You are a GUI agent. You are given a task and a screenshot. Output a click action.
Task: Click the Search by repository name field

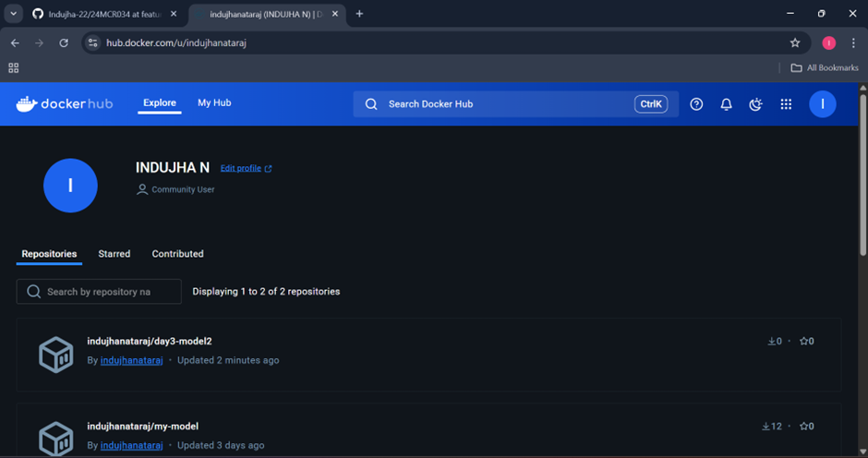pos(99,291)
